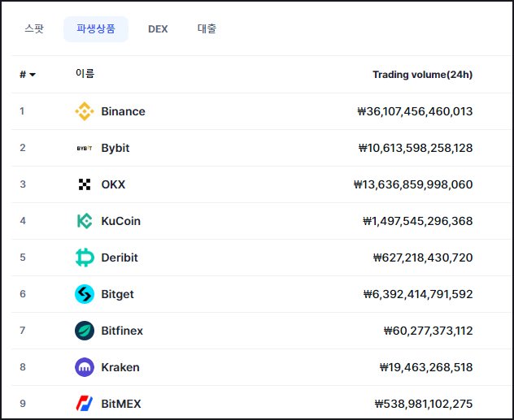Select volume ₩1,497,545,296,368
Image resolution: width=514 pixels, height=420 pixels.
pos(418,221)
